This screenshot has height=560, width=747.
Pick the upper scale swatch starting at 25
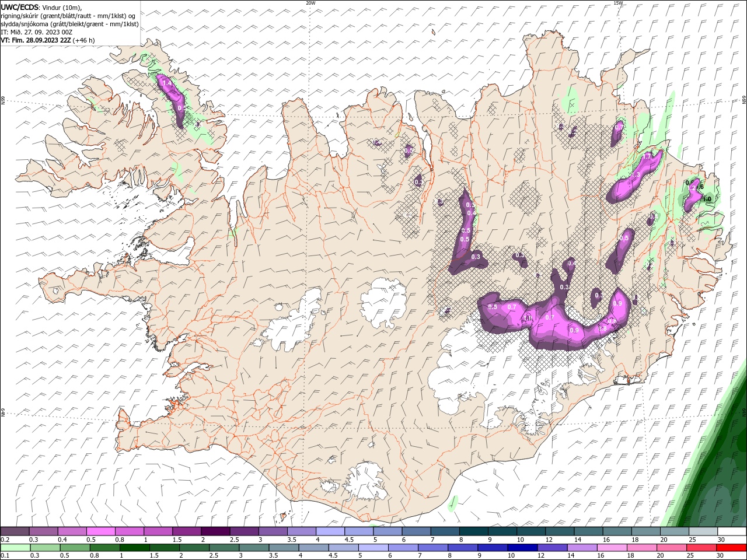[703, 531]
